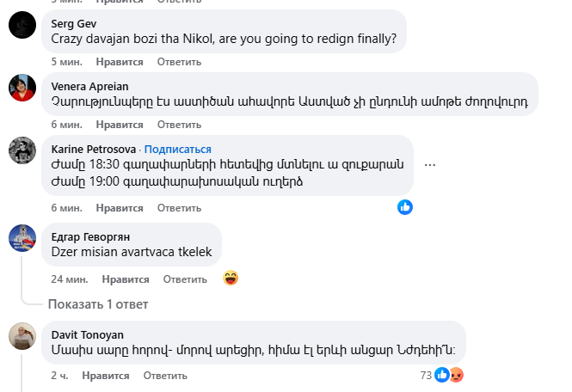Reply to Serg Gev's comment with "Ответить"

[x=180, y=62]
